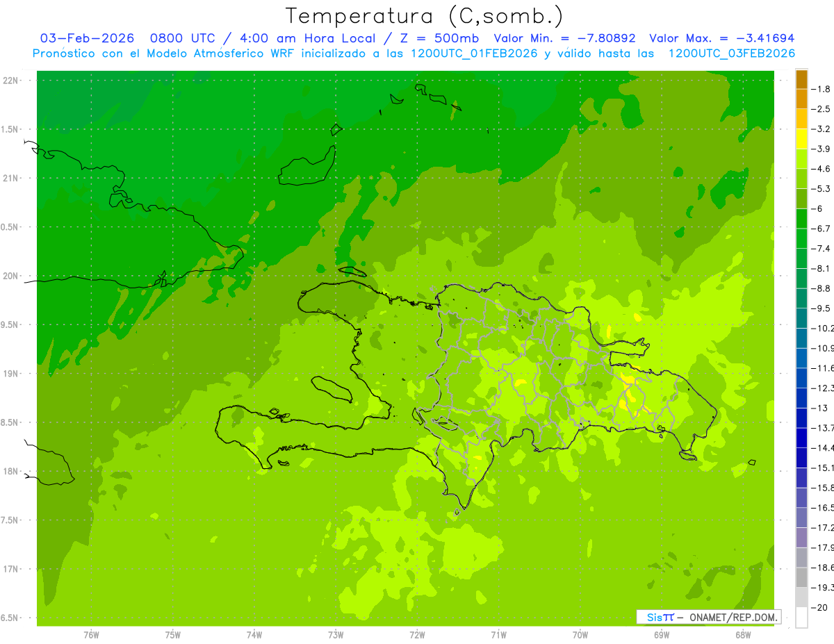Click the '21N' latitude label
Screen dimensions: 834x644
coord(10,179)
